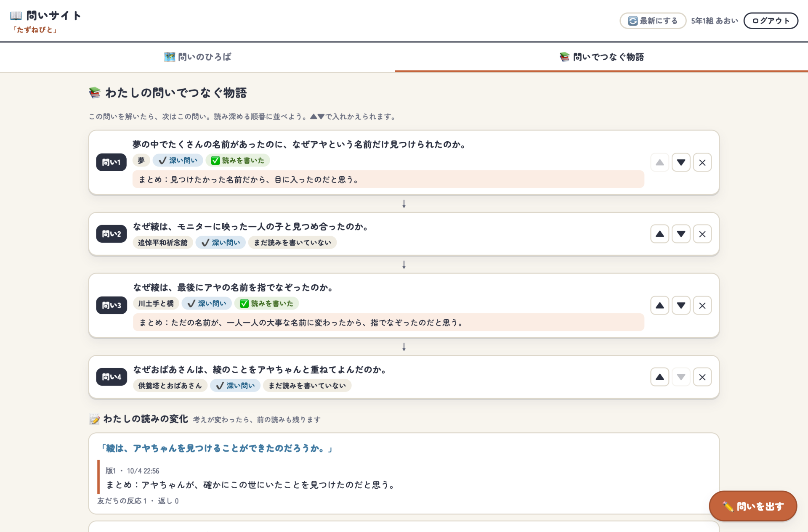Click the disabled down arrow of 問い4

(x=681, y=377)
